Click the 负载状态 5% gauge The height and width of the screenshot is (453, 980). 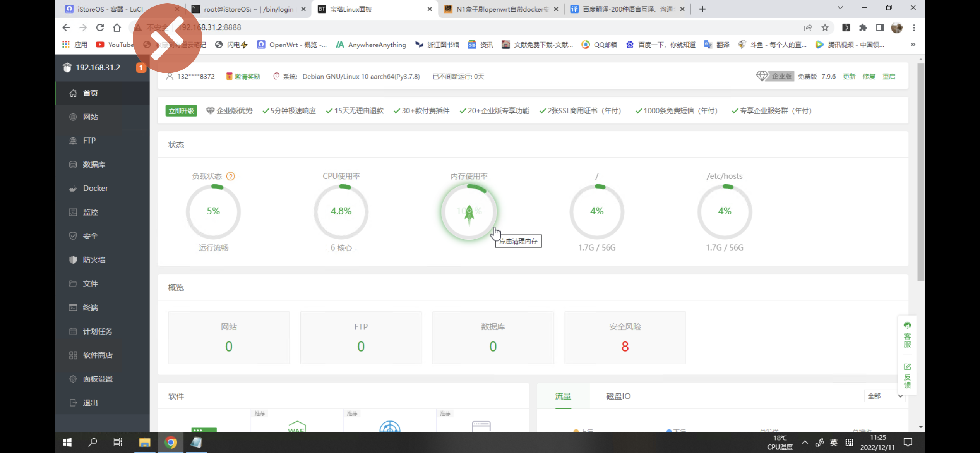point(213,211)
